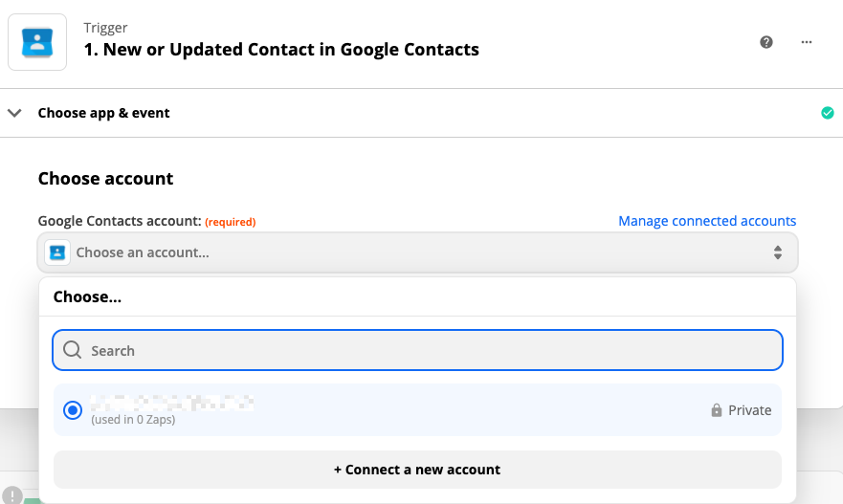Viewport: 843px width, 504px height.
Task: Collapse the Choose app & event chevron
Action: click(x=14, y=113)
